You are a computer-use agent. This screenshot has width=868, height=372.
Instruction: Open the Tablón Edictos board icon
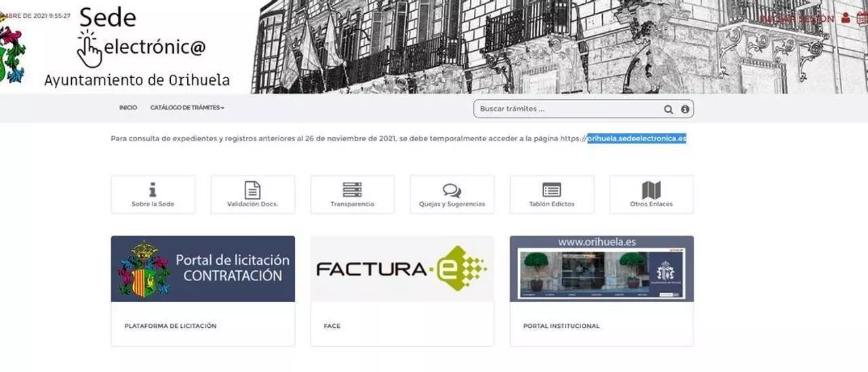point(551,190)
